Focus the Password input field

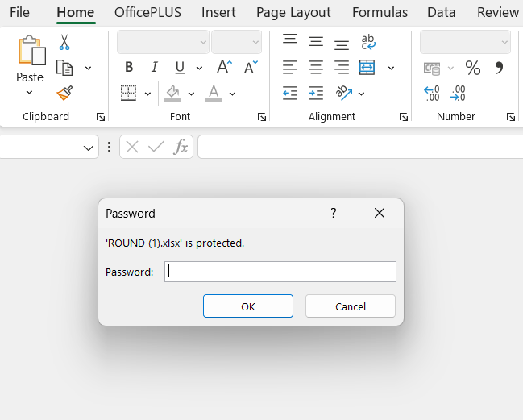(x=280, y=272)
